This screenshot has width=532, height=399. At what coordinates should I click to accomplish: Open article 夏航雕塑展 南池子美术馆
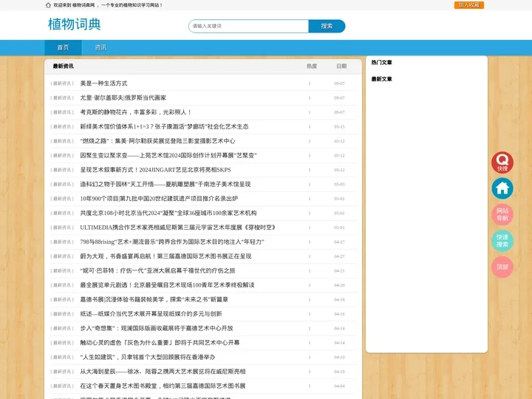(x=166, y=184)
